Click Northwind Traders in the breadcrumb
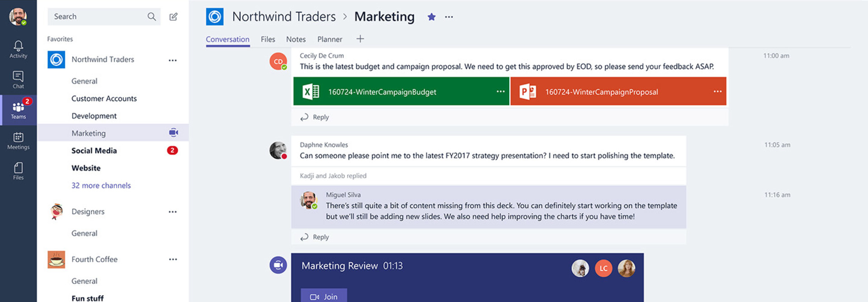 click(x=284, y=17)
